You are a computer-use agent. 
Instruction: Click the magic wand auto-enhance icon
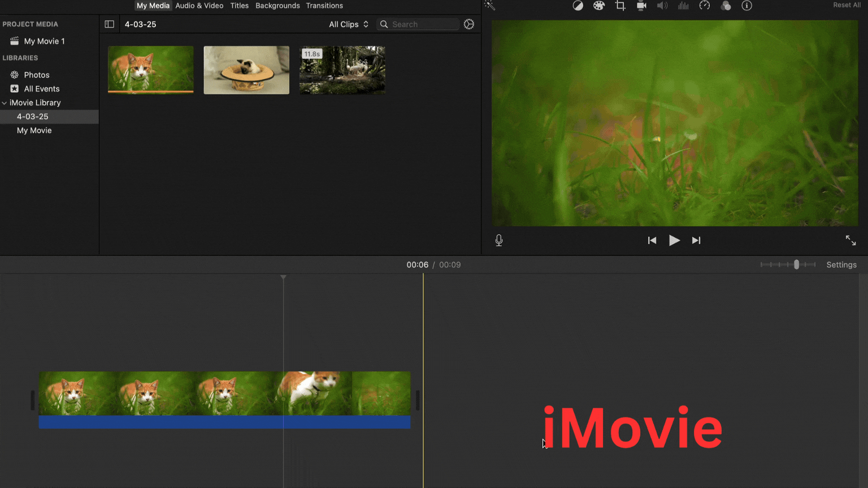pos(490,6)
